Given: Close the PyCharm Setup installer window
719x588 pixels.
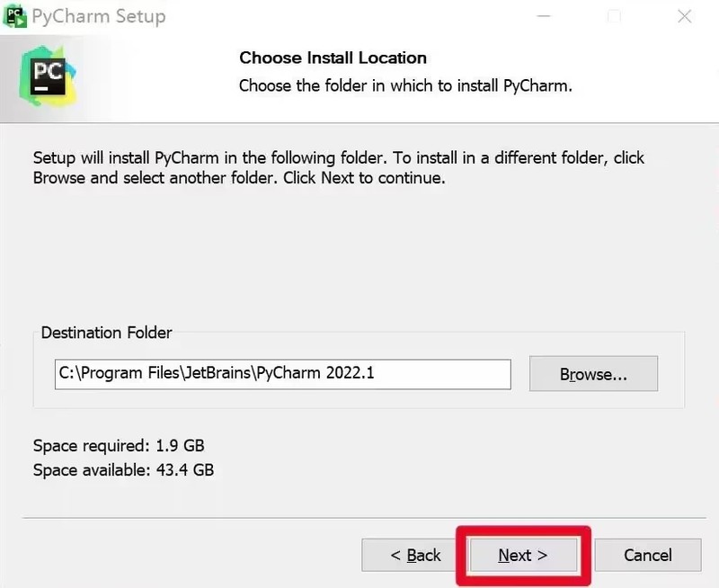Looking at the screenshot, I should [685, 16].
